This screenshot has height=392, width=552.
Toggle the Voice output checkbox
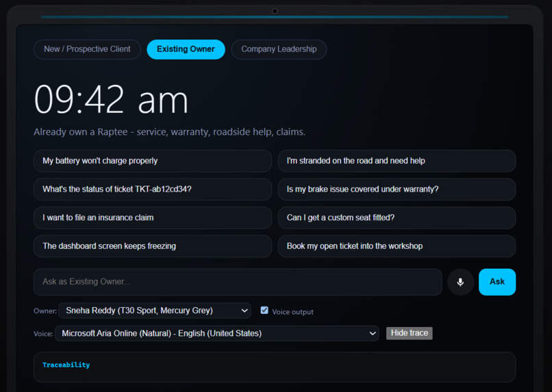[x=264, y=310]
